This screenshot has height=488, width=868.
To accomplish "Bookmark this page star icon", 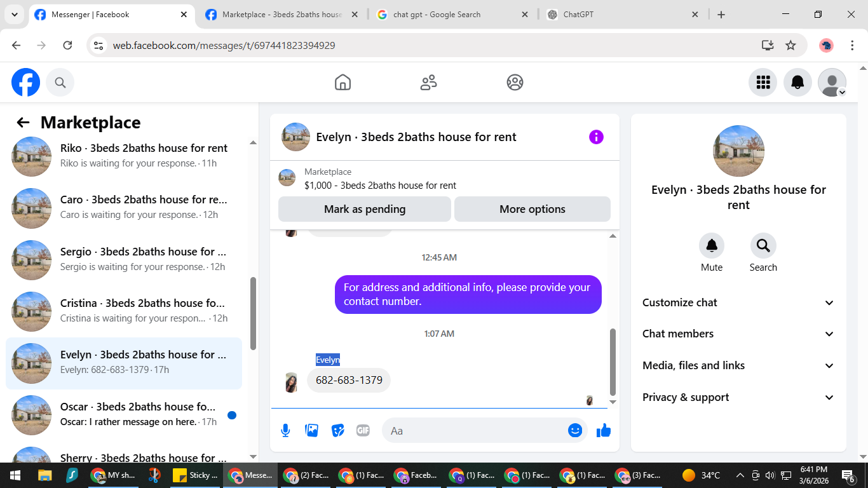I will (x=790, y=45).
